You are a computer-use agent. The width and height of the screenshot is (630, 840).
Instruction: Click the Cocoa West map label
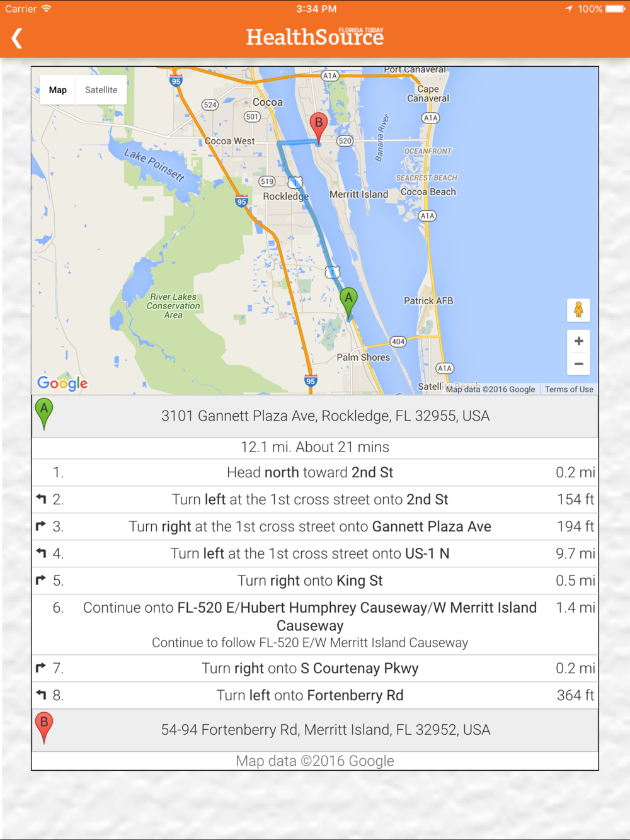point(230,141)
